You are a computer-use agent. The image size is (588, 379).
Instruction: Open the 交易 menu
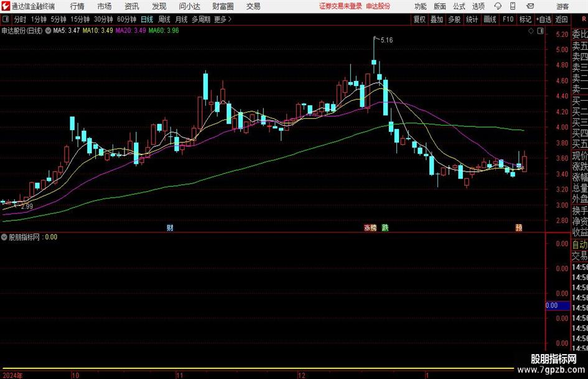click(x=253, y=6)
